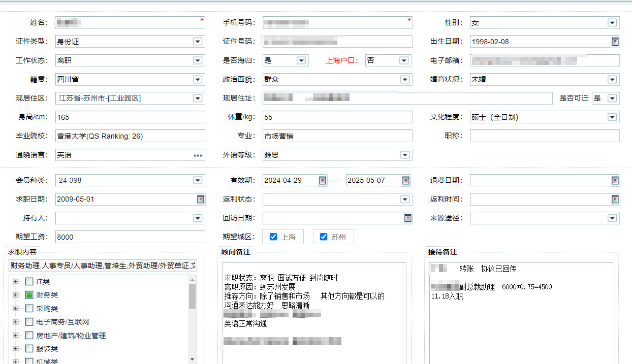Image resolution: width=632 pixels, height=364 pixels.
Task: Open calendar picker for 求职日期
Action: click(x=200, y=199)
